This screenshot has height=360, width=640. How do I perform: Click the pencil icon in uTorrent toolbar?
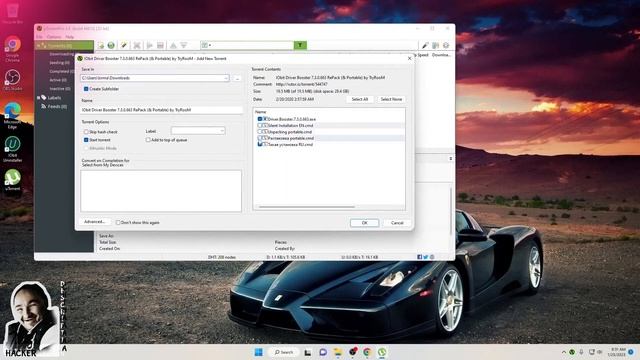pyautogui.click(x=425, y=45)
